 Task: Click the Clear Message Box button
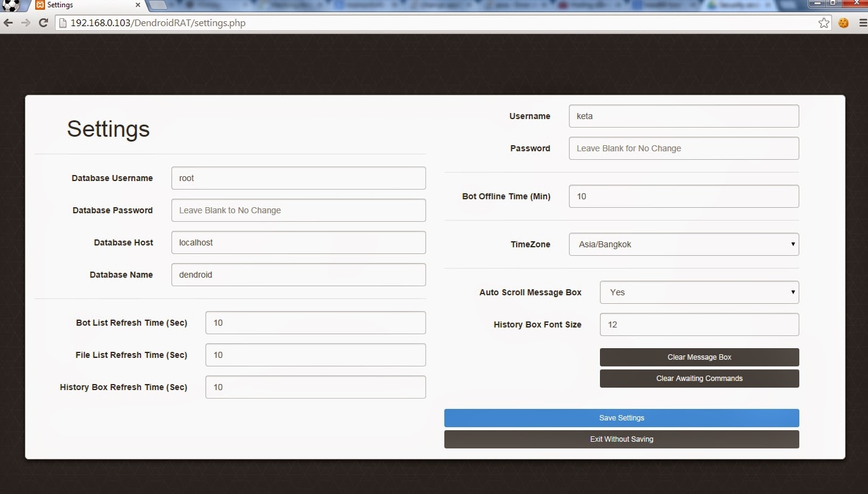click(699, 357)
